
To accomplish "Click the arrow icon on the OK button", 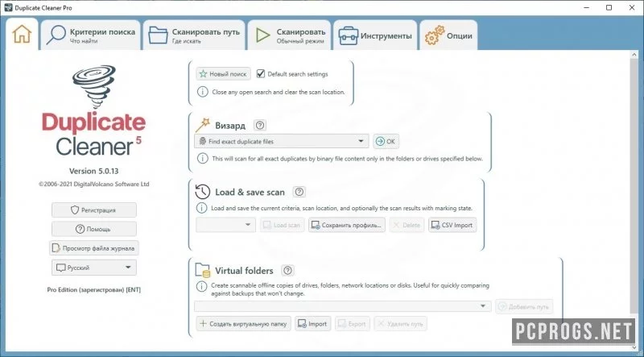I will pyautogui.click(x=380, y=141).
